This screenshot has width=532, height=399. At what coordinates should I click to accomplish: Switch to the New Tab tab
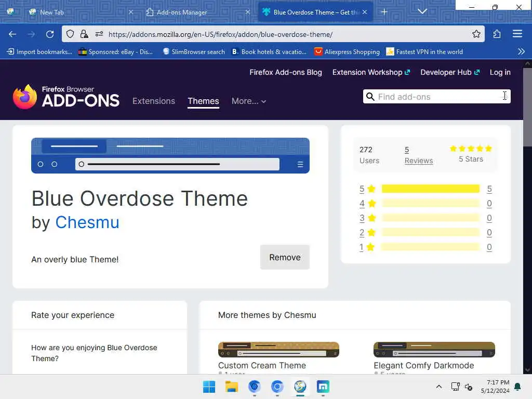(81, 12)
